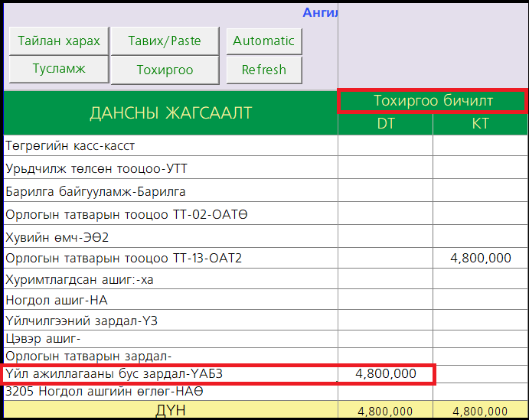This screenshot has width=529, height=420.
Task: Select the Хувийн өмч-ЭӨ2 account cell
Action: coord(170,236)
